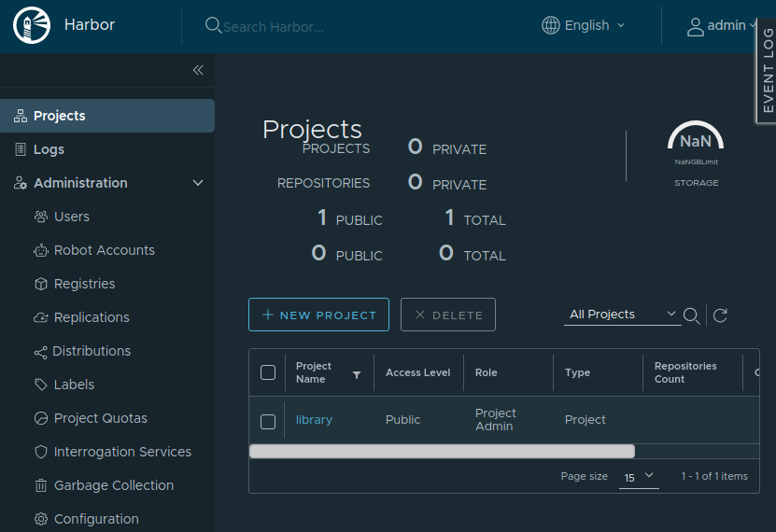Screen dimensions: 776x532
Task: Click the Harbor title text
Action: point(90,24)
